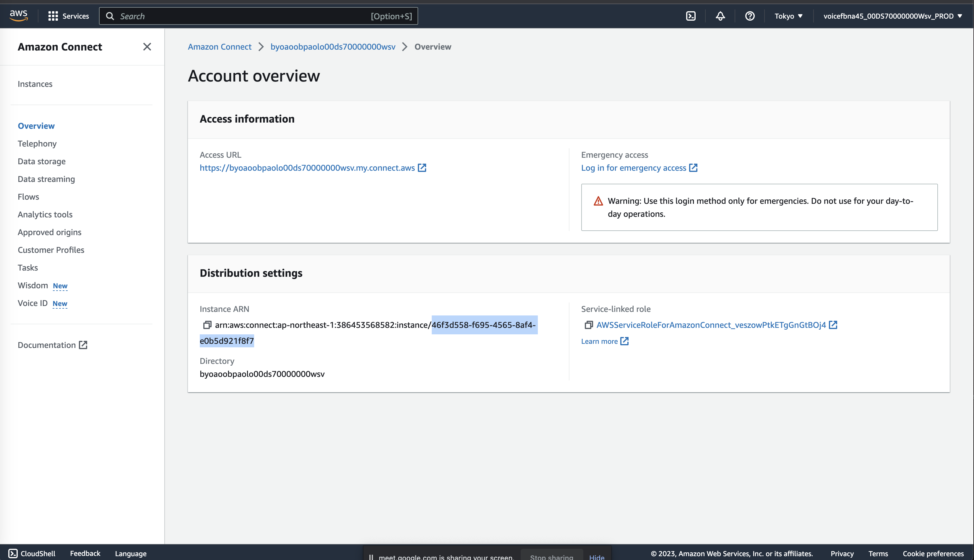This screenshot has width=974, height=560.
Task: Go to Instances in sidebar
Action: point(35,84)
